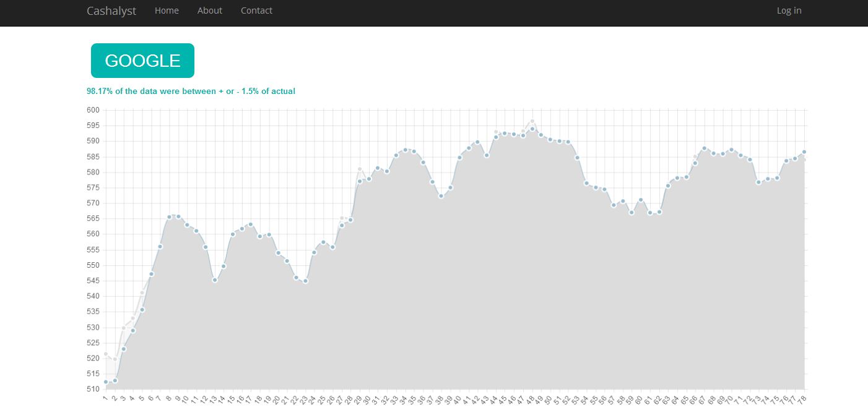Select the blue trough point at index 23
Screen dimensions: 868x415
tap(305, 281)
